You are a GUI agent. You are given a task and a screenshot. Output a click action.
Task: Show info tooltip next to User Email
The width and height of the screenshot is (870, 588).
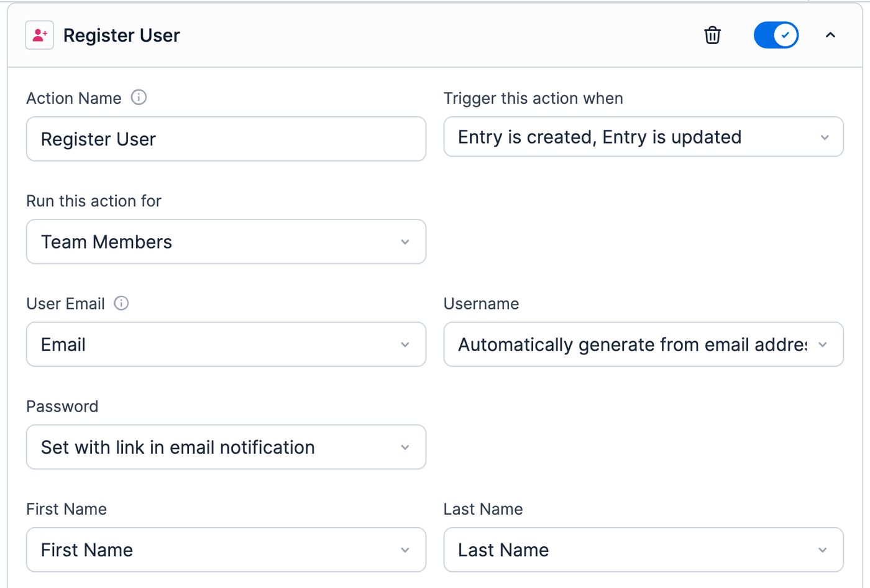(121, 303)
